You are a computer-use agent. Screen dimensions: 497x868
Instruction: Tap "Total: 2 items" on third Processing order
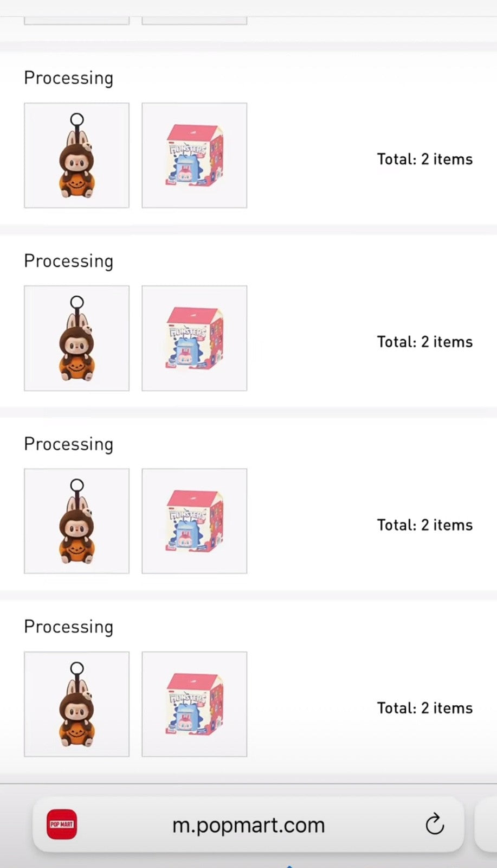pyautogui.click(x=425, y=525)
